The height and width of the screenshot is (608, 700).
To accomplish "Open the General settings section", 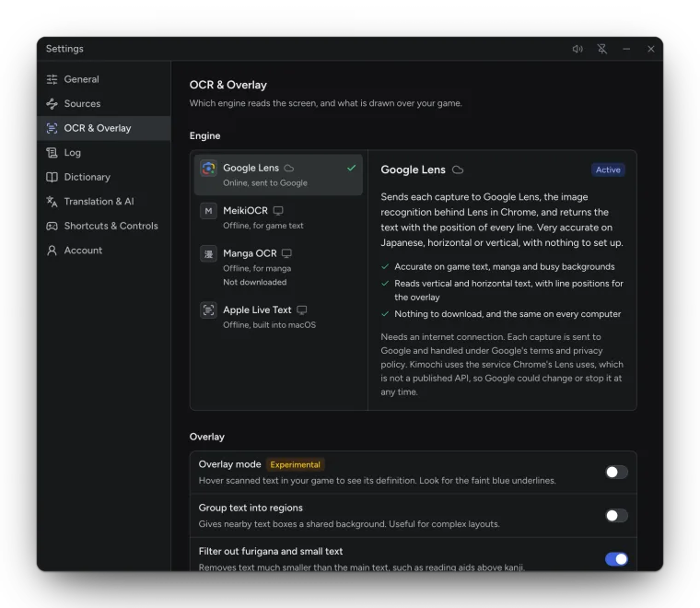I will point(104,79).
